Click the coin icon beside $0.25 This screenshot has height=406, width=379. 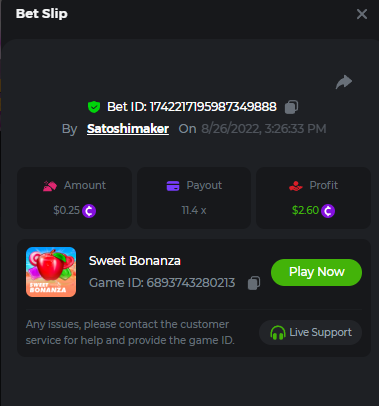(89, 211)
